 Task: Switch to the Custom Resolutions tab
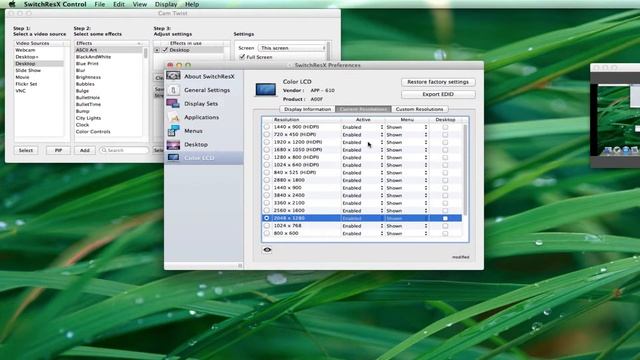[x=419, y=109]
